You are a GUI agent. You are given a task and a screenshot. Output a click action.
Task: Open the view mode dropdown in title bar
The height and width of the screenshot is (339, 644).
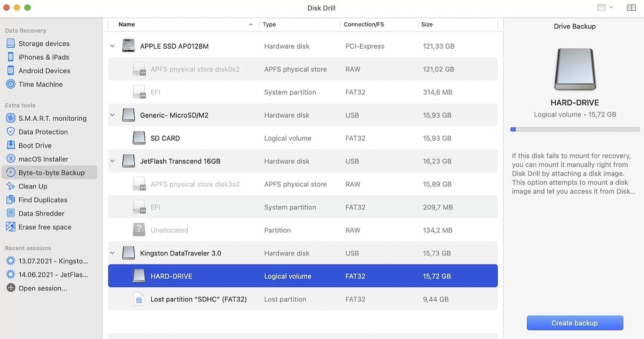pyautogui.click(x=605, y=7)
